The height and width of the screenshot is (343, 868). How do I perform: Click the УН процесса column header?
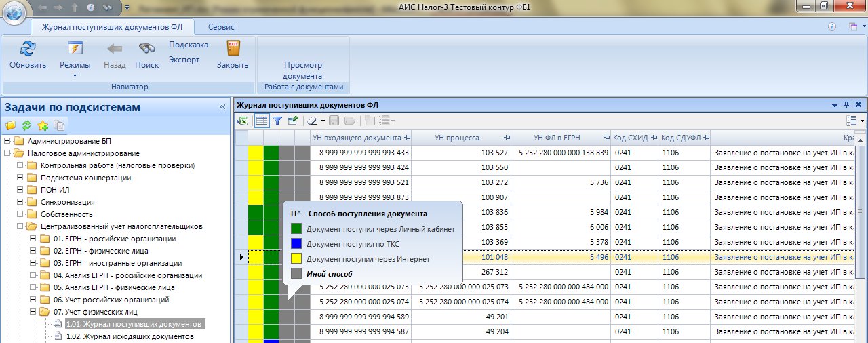pyautogui.click(x=456, y=138)
